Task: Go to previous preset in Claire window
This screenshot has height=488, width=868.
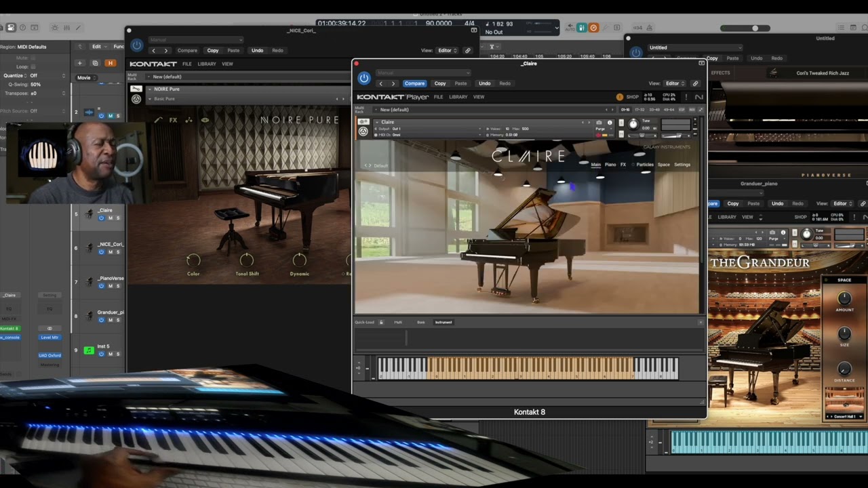Action: click(x=381, y=83)
